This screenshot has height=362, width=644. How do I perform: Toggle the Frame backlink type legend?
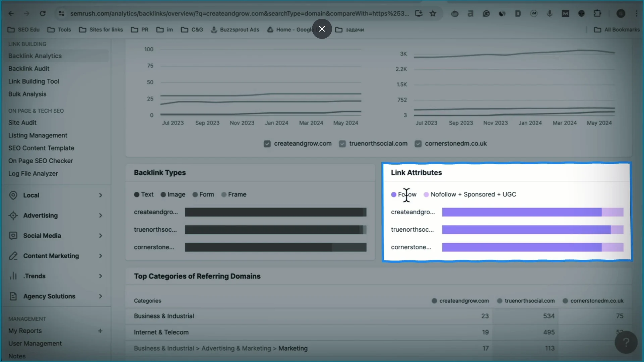tap(234, 194)
